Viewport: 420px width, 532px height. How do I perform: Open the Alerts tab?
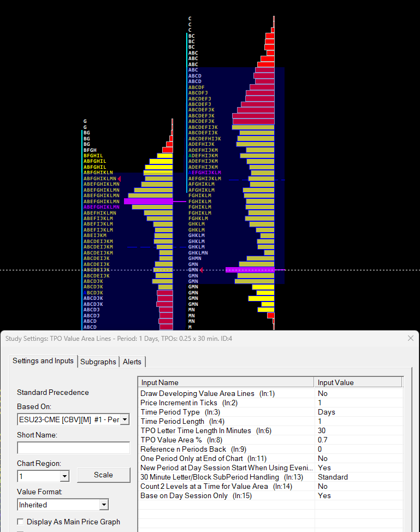[x=132, y=362]
